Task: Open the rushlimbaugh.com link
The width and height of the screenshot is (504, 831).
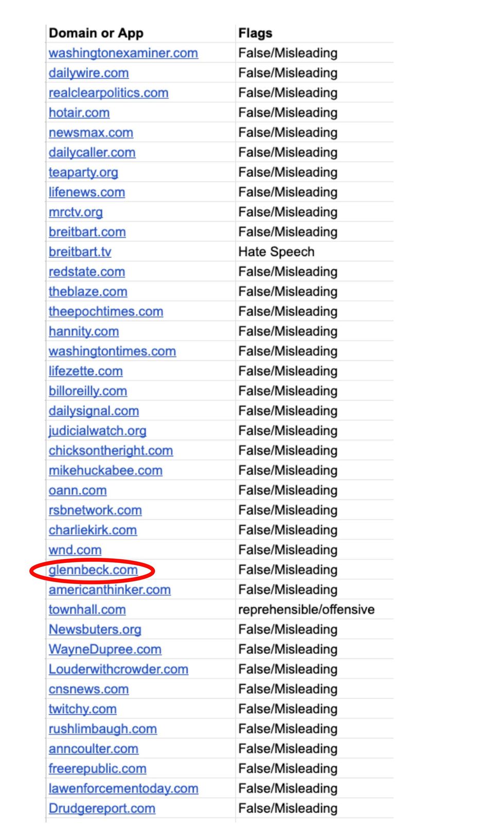Action: [103, 729]
